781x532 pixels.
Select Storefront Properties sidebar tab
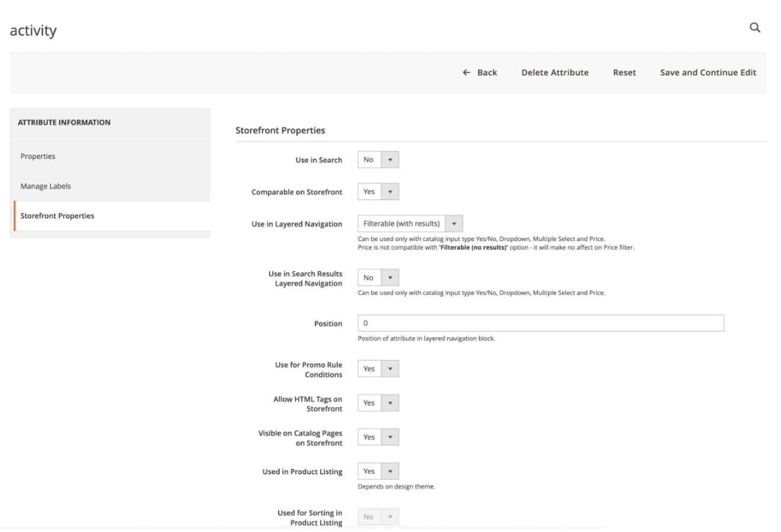tap(58, 216)
